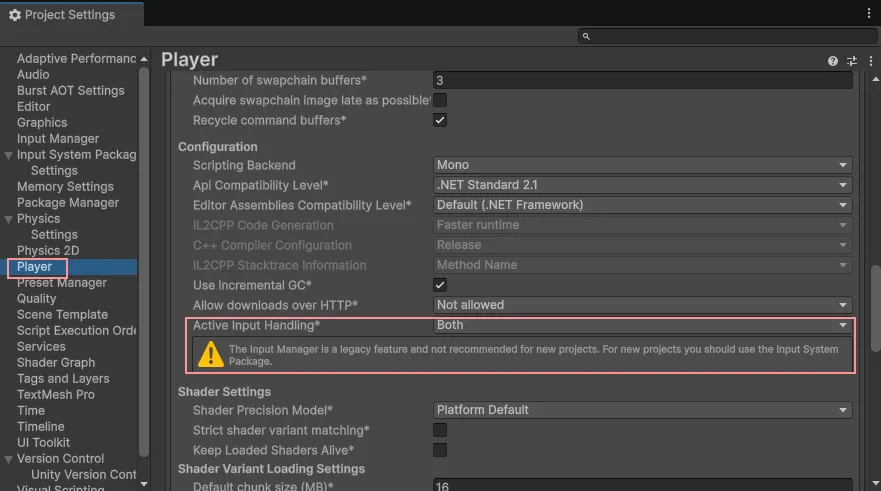Viewport: 881px width, 491px height.
Task: Open the Scripting Backend dropdown
Action: [643, 165]
